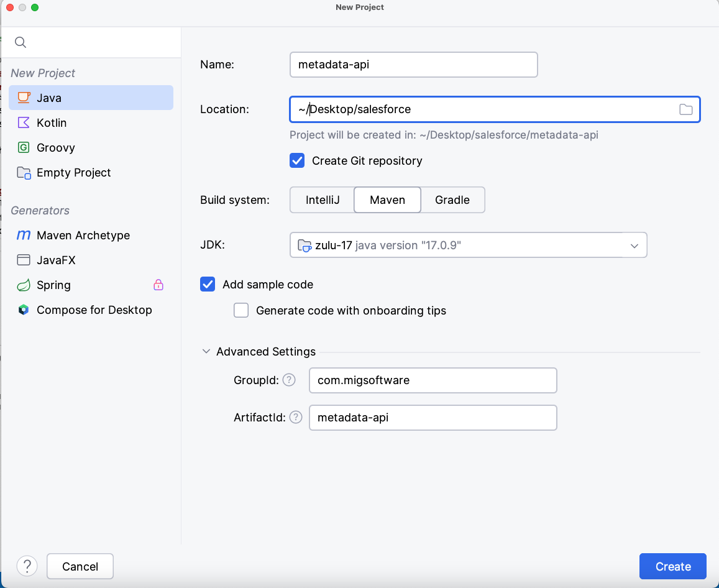Open Spring generator
Image resolution: width=719 pixels, height=588 pixels.
(91, 285)
